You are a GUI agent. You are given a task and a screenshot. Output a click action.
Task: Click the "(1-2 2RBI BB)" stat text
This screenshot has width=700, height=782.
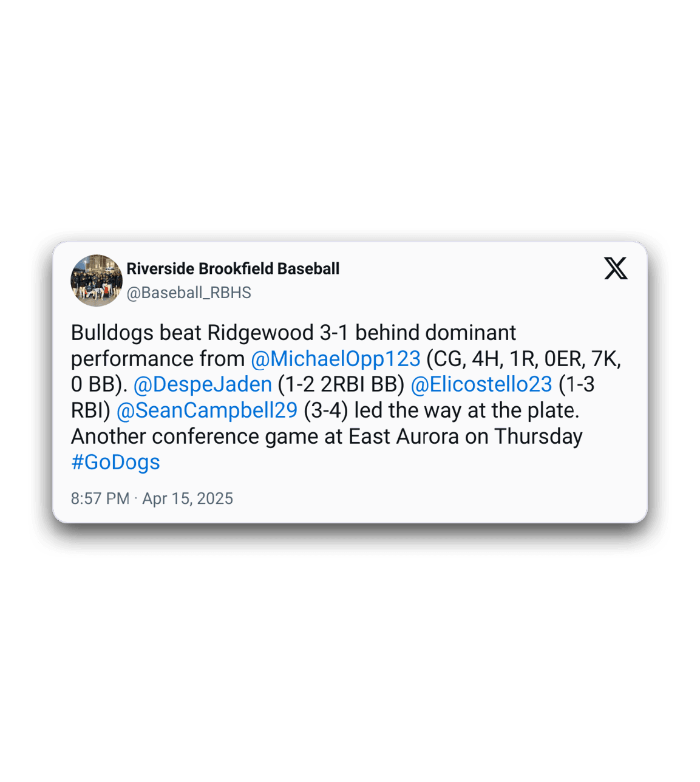pos(341,384)
